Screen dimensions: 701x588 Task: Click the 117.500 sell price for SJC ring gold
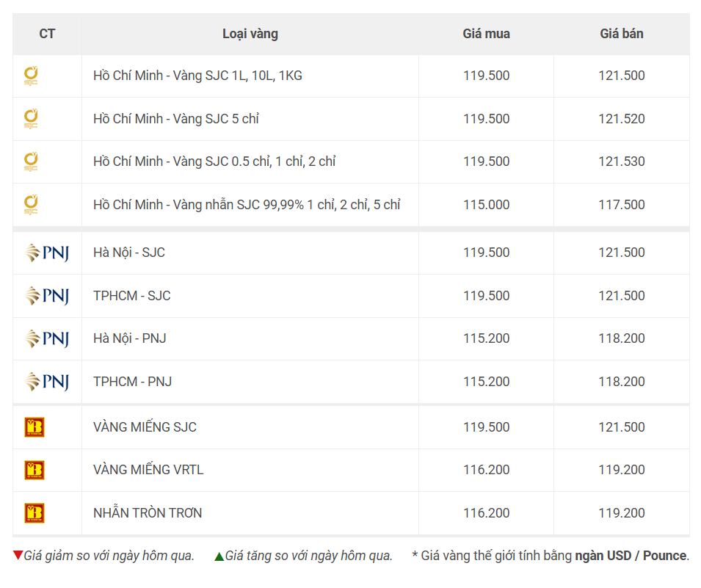click(622, 205)
